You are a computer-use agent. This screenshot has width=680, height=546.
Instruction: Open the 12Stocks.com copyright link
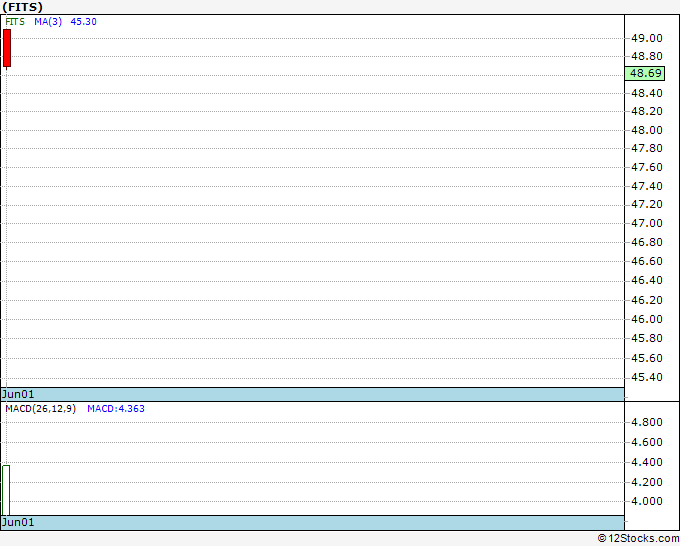[x=638, y=538]
